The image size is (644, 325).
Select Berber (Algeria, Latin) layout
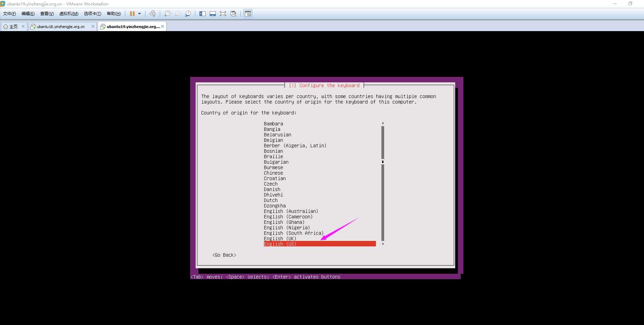[295, 146]
